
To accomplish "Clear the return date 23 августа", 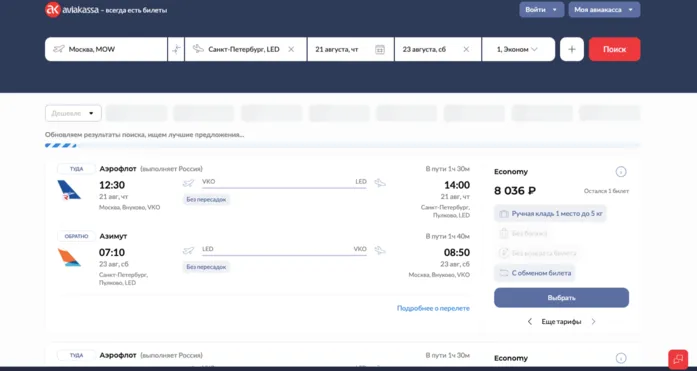I will coord(466,49).
